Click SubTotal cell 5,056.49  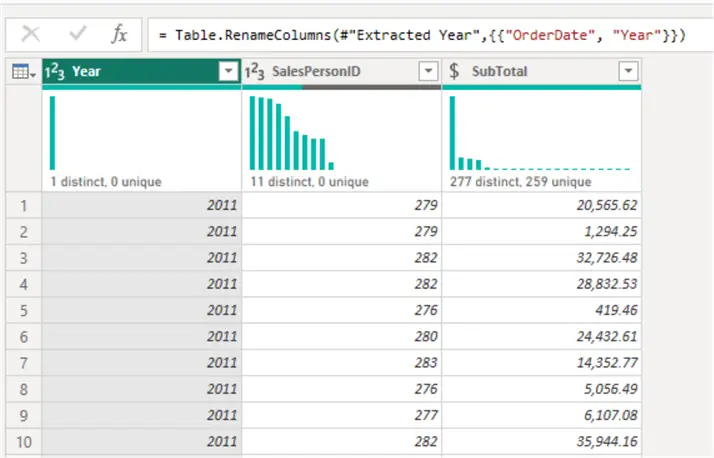click(x=541, y=389)
